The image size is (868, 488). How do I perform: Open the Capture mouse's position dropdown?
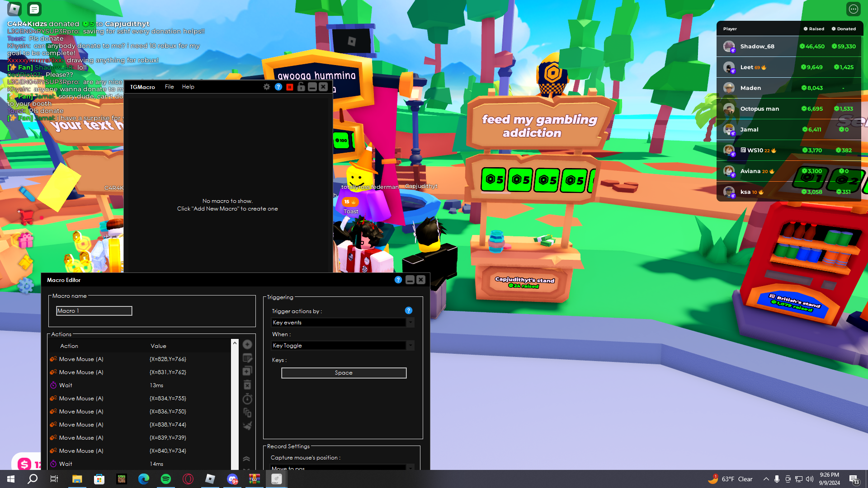click(410, 467)
